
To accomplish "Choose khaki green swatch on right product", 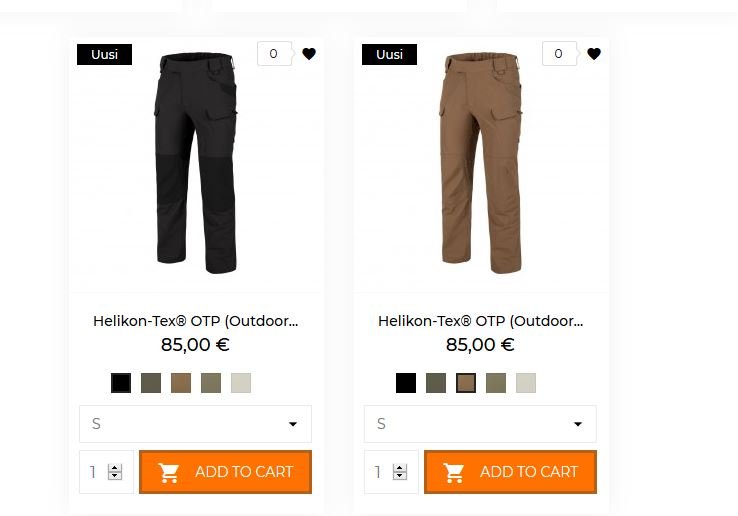I will tap(496, 383).
